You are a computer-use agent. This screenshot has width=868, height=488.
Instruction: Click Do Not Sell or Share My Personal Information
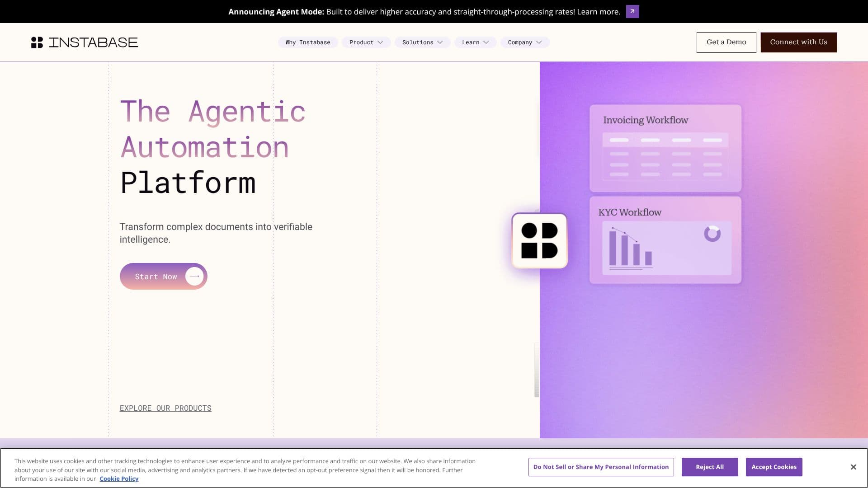click(601, 467)
